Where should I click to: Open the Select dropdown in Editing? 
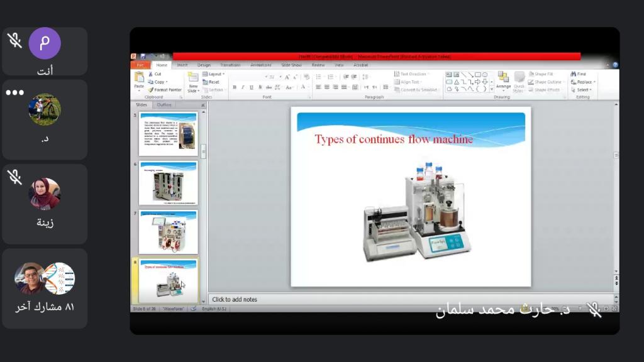[x=581, y=90]
